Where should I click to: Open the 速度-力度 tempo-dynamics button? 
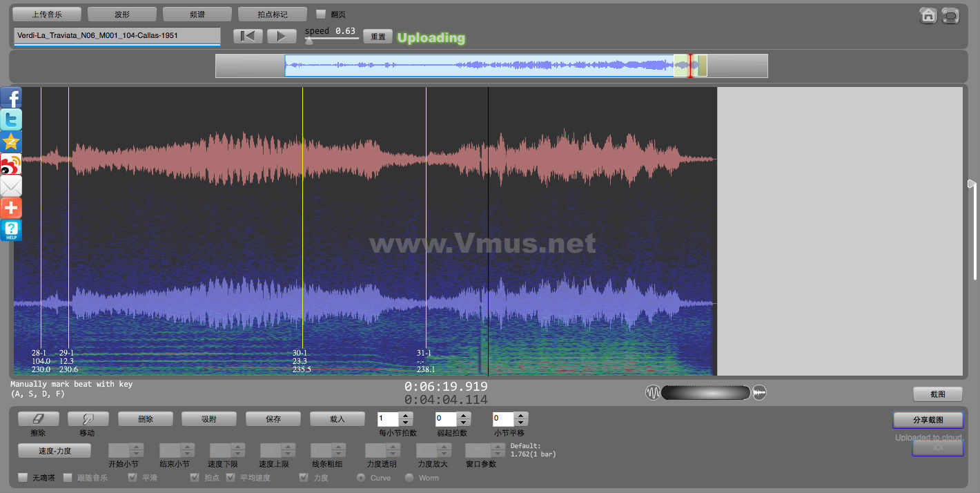(55, 450)
